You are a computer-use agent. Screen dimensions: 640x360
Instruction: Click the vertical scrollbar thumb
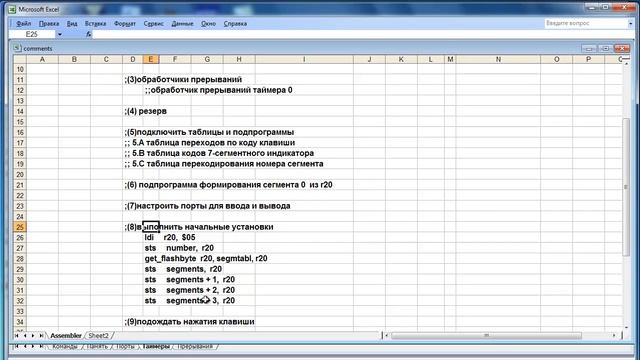click(x=626, y=187)
